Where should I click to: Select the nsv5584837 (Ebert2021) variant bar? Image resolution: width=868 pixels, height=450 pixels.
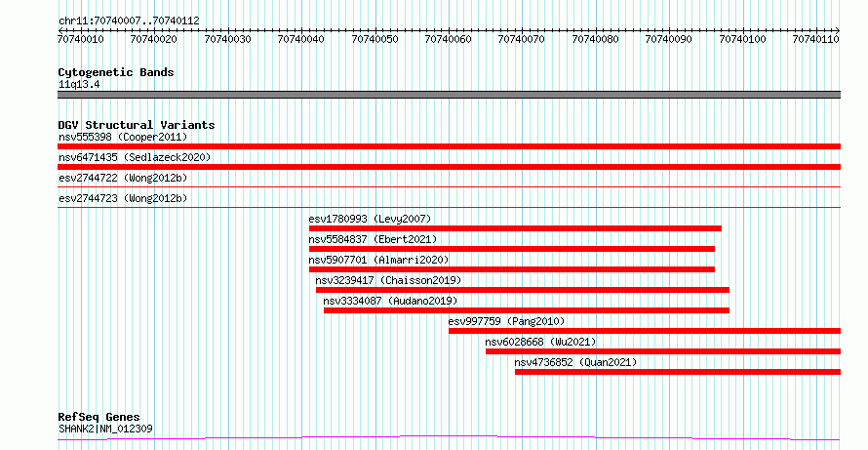511,249
